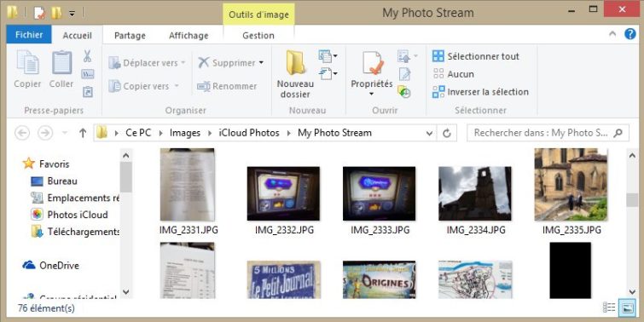Open the Accès rapide dropdown in Nouveau group
644x322 pixels.
pyautogui.click(x=328, y=74)
